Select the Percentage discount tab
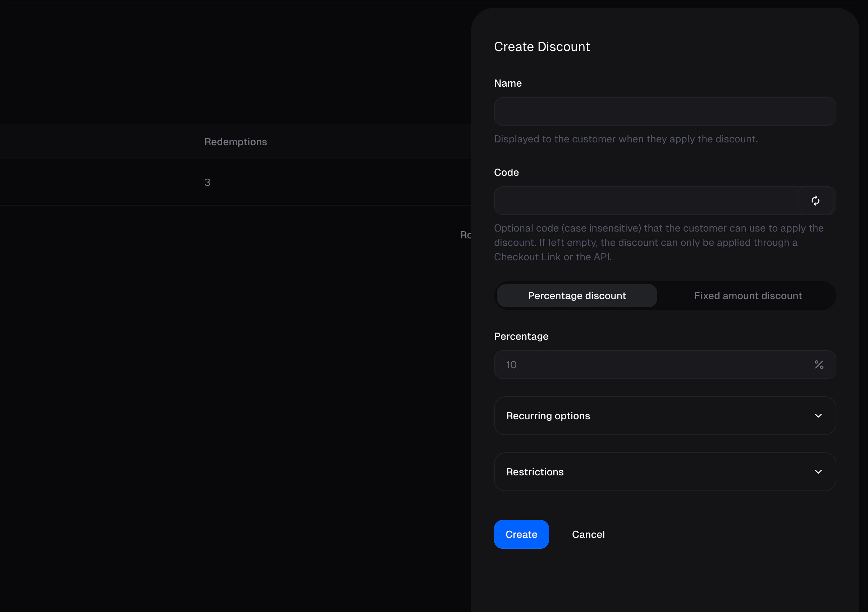Image resolution: width=868 pixels, height=612 pixels. pyautogui.click(x=576, y=296)
